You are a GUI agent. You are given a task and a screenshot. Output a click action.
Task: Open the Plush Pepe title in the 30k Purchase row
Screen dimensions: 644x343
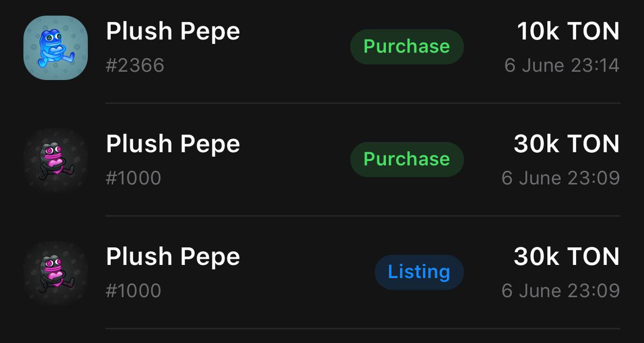click(173, 145)
